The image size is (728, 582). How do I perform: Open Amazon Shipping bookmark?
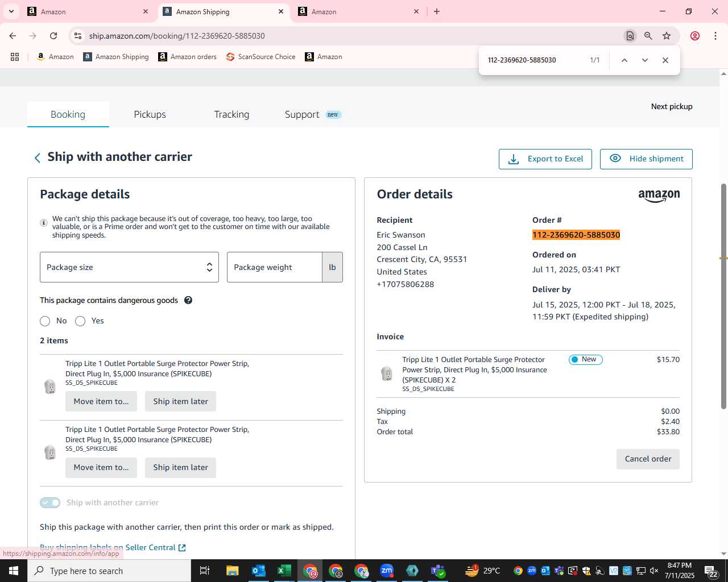click(116, 57)
